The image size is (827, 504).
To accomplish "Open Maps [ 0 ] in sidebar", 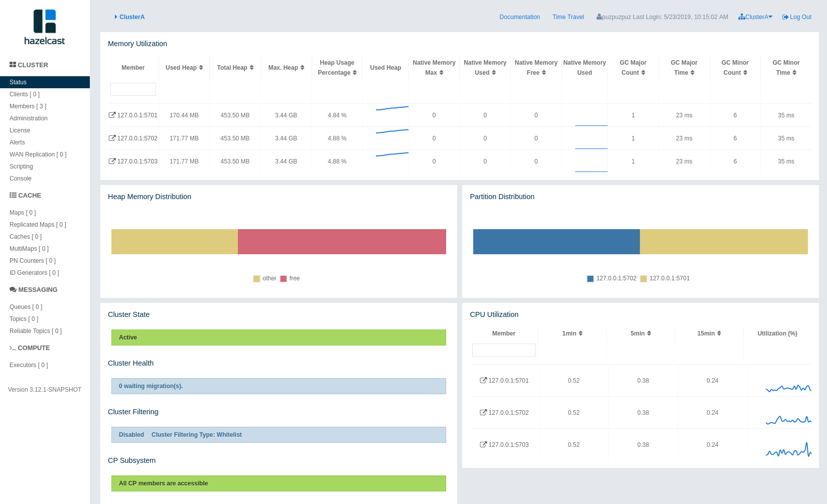I will pos(23,213).
